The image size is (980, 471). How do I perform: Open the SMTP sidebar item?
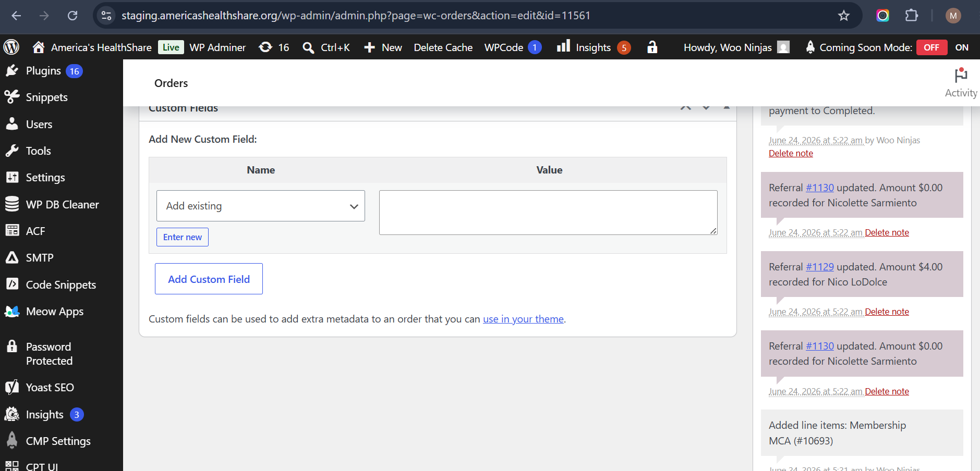coord(40,258)
